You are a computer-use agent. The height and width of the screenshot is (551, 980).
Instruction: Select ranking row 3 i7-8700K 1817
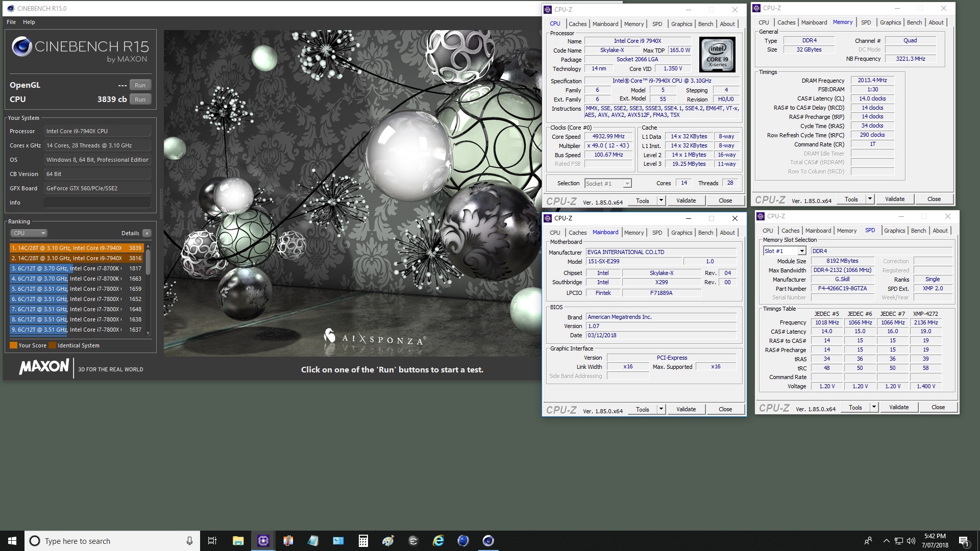[x=77, y=268]
